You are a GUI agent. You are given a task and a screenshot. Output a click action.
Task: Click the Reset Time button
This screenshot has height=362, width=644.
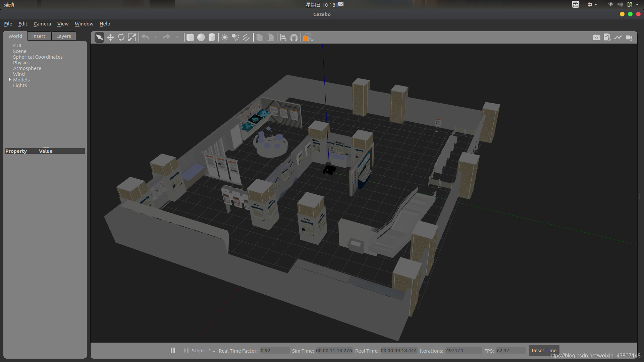(544, 350)
